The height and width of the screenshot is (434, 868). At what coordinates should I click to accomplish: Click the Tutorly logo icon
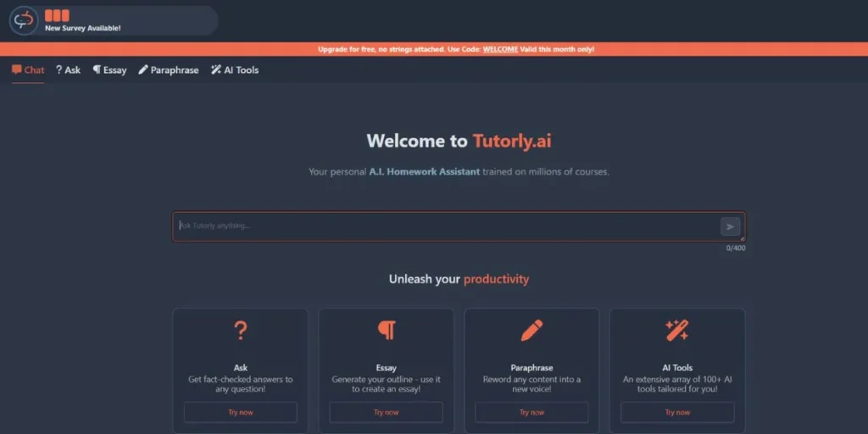coord(24,21)
